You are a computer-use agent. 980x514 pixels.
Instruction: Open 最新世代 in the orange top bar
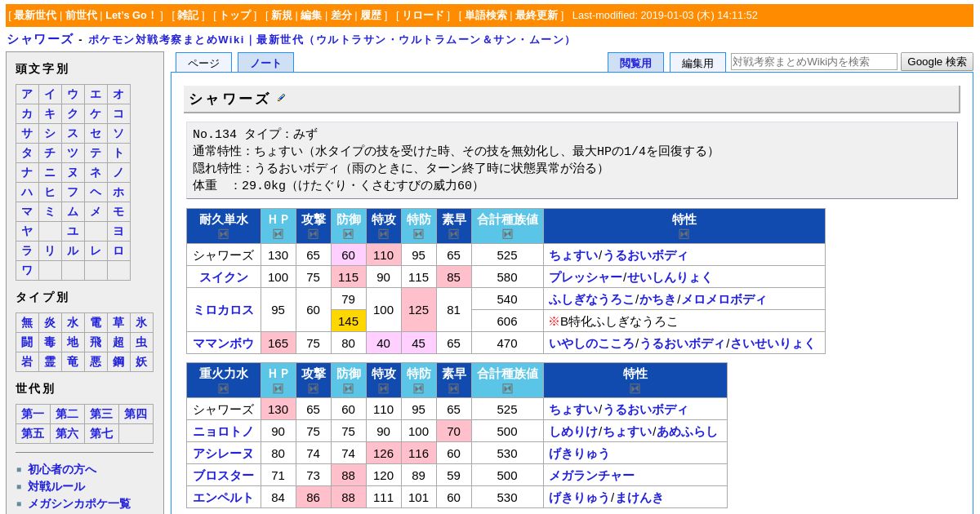click(x=35, y=16)
